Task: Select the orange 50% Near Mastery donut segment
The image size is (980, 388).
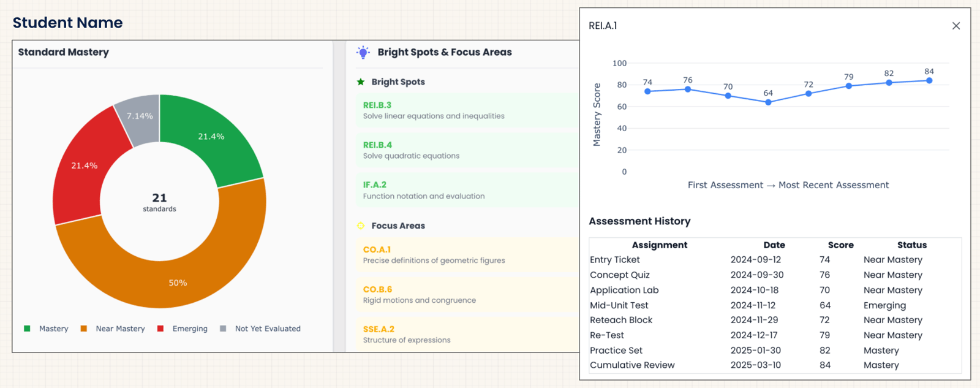Action: (178, 283)
